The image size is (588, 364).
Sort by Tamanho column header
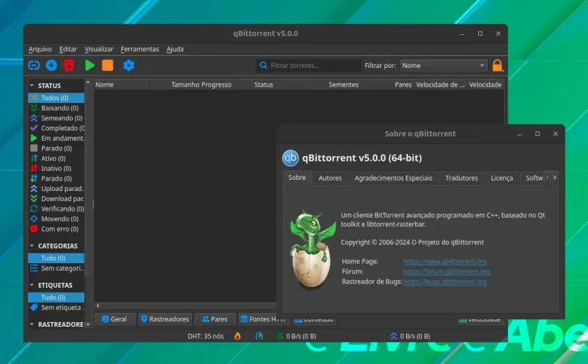[174, 85]
